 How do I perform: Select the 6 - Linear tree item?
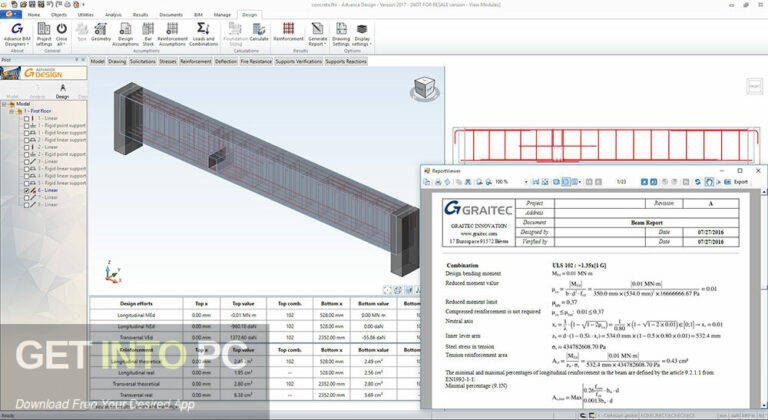tap(48, 190)
